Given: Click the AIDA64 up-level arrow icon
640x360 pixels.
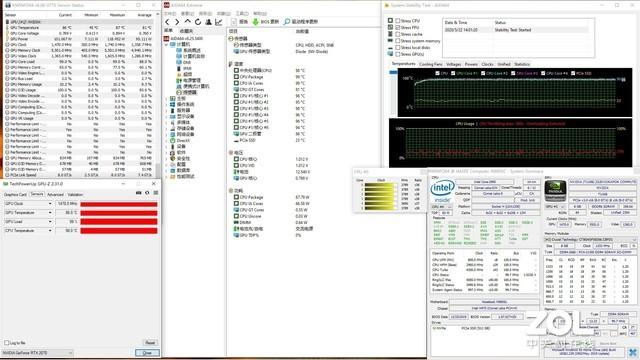Looking at the screenshot, I should (x=187, y=22).
